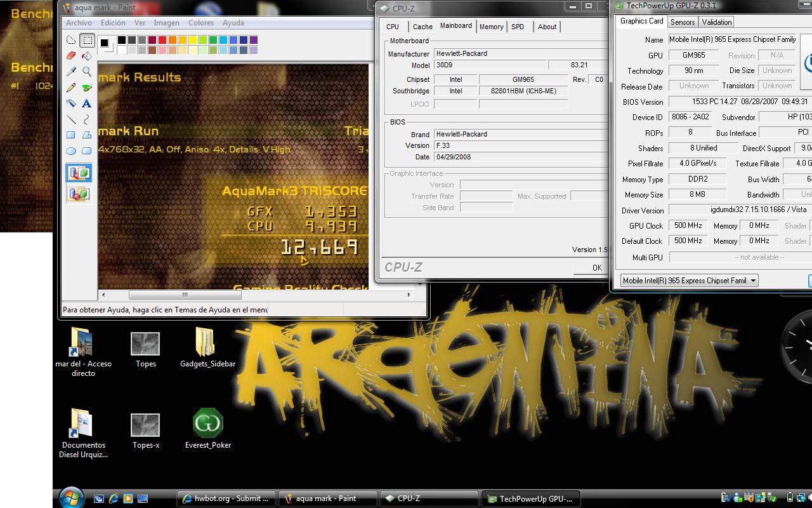Pick the black swatch in Paint palette
The image size is (812, 508).
click(121, 40)
